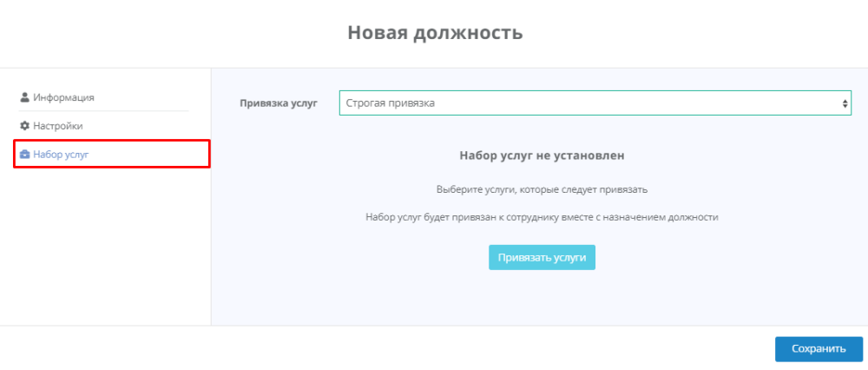Open the Привязка услуг dropdown
Viewport: 868px width, 370px height.
595,103
